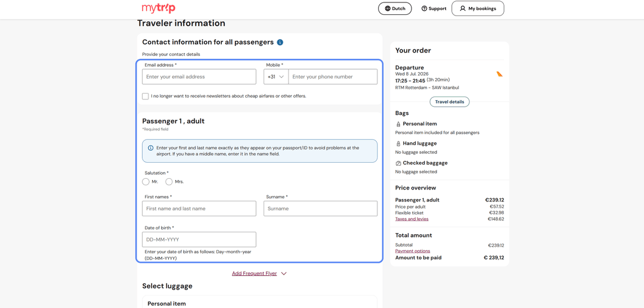Screen dimensions: 644x308
Task: Open the Taxes and levies link
Action: [411, 219]
